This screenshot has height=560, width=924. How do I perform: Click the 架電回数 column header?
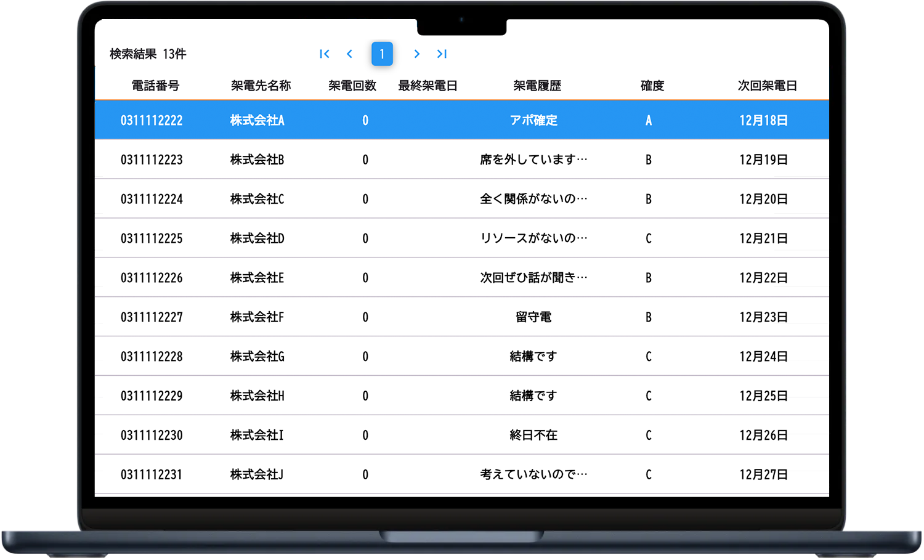click(352, 86)
